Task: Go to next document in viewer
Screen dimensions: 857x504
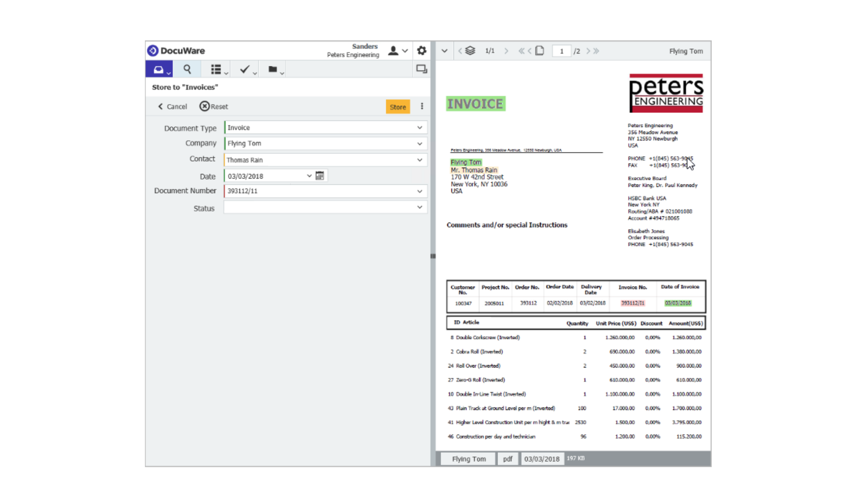Action: click(506, 51)
